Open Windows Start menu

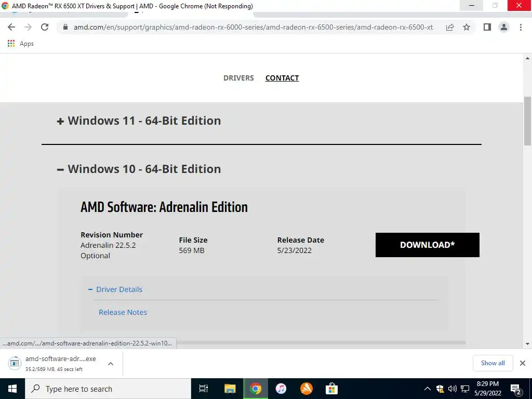tap(12, 389)
